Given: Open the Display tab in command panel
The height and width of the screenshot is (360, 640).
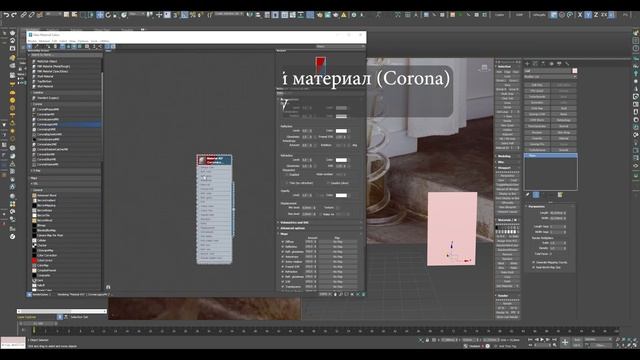Looking at the screenshot, I should pyautogui.click(x=559, y=64).
